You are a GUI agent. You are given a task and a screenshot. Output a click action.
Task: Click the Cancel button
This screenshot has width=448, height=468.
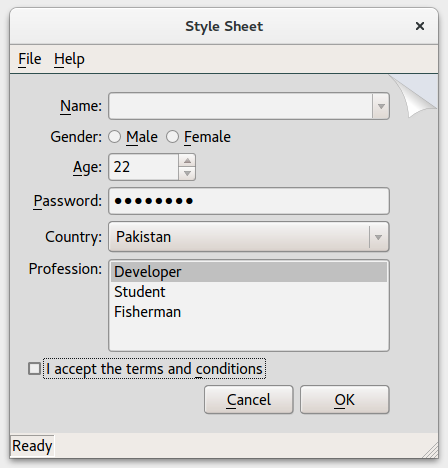click(x=249, y=400)
